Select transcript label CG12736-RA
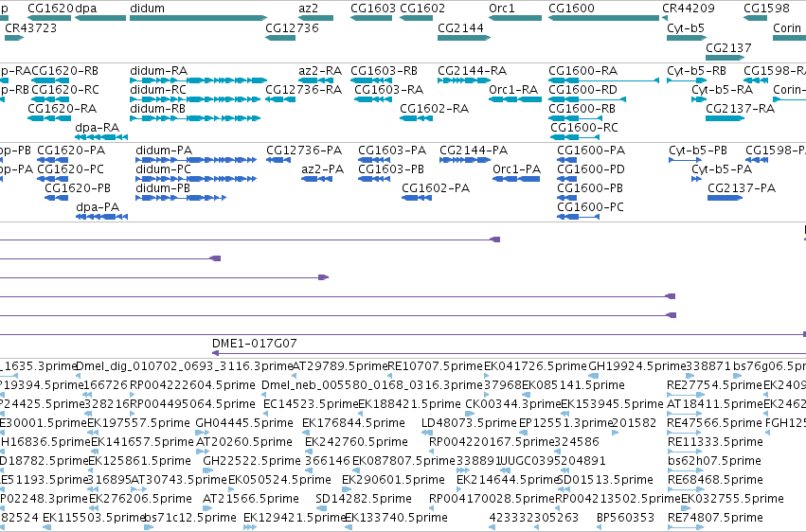This screenshot has height=532, width=806. click(x=304, y=89)
